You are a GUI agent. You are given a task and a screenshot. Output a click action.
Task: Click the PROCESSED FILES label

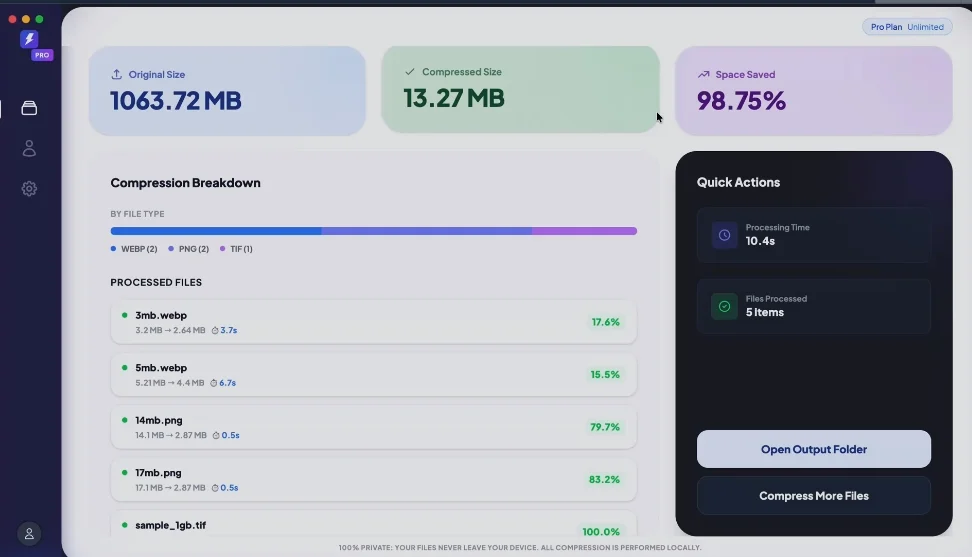(156, 283)
